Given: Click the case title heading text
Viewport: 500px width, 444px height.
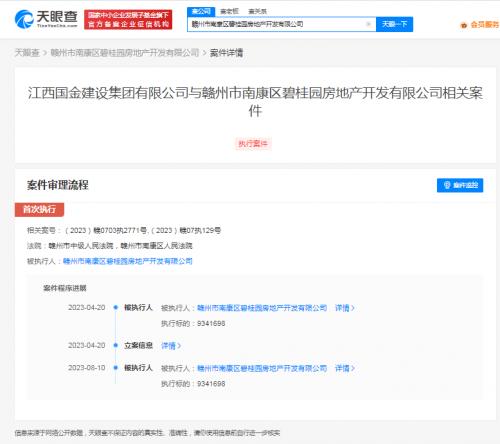Looking at the screenshot, I should pyautogui.click(x=255, y=101).
